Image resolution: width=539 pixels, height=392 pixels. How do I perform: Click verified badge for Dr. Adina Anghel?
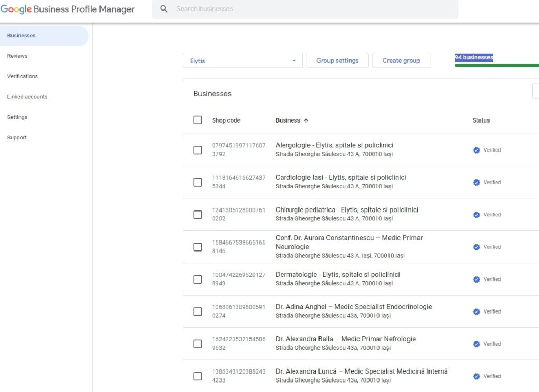tap(476, 311)
